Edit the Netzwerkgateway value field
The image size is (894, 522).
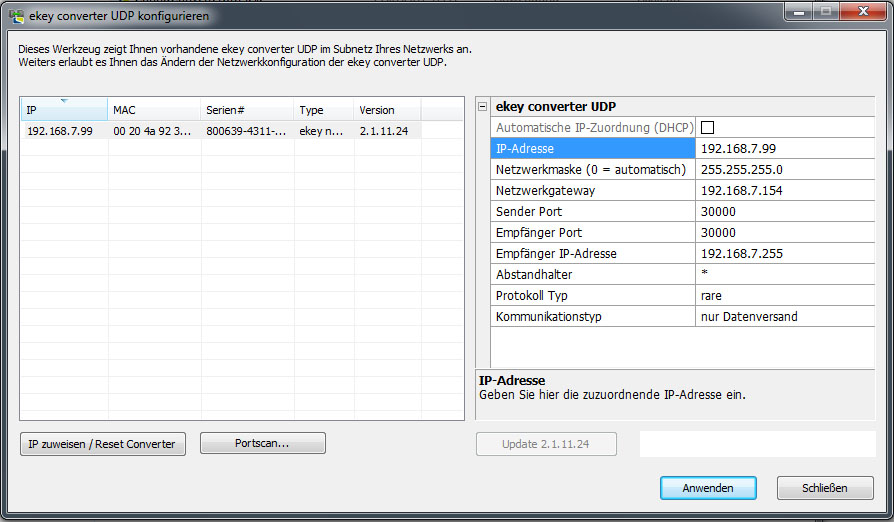[x=783, y=191]
